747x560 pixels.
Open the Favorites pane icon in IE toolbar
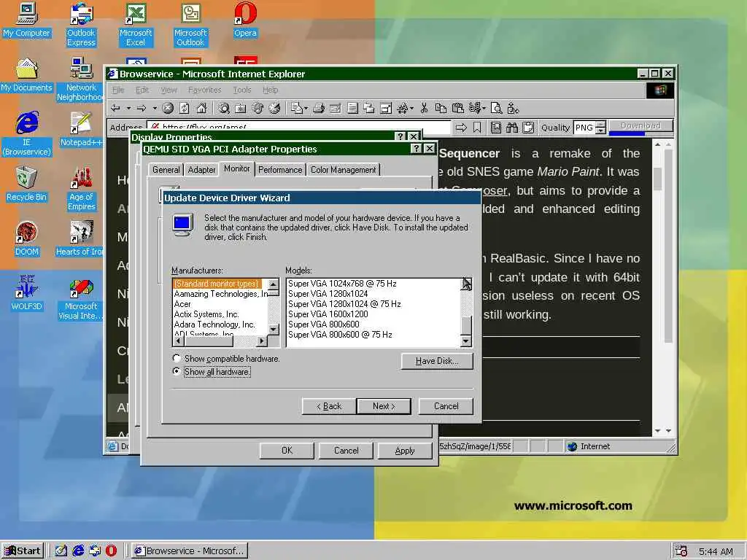point(241,109)
